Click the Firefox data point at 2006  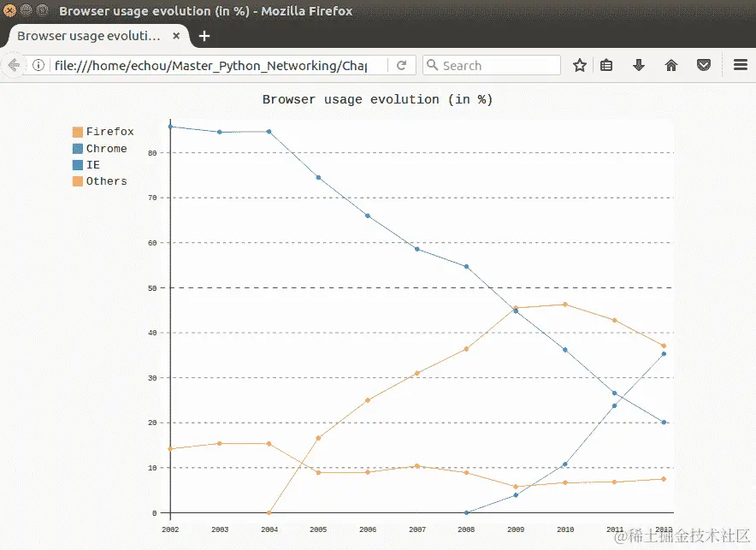[368, 400]
